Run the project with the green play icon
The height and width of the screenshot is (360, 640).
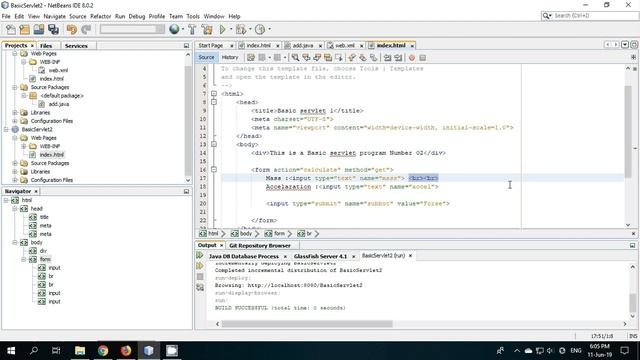click(222, 29)
